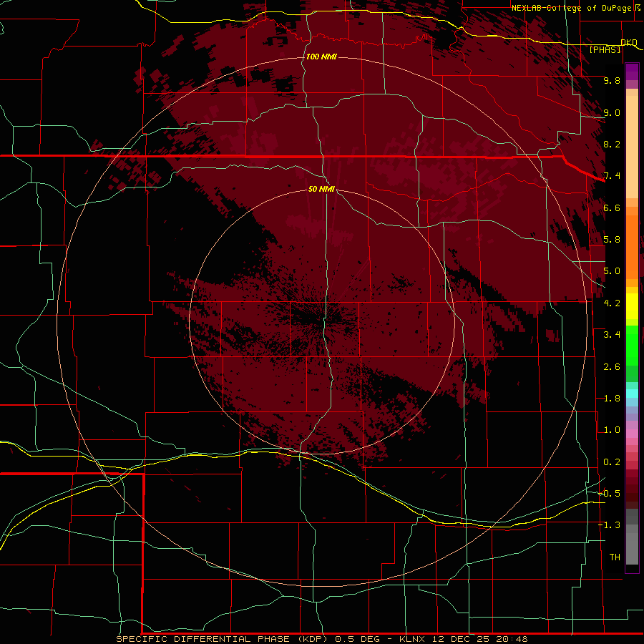The width and height of the screenshot is (644, 644).
Task: Pick the 5.0 scale label
Action: pyautogui.click(x=612, y=271)
